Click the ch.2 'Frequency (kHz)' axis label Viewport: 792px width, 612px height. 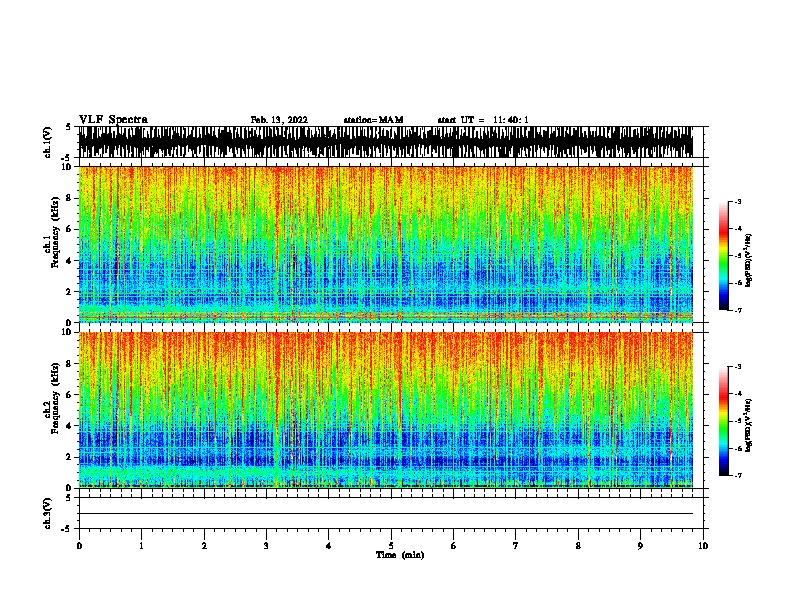(x=55, y=398)
